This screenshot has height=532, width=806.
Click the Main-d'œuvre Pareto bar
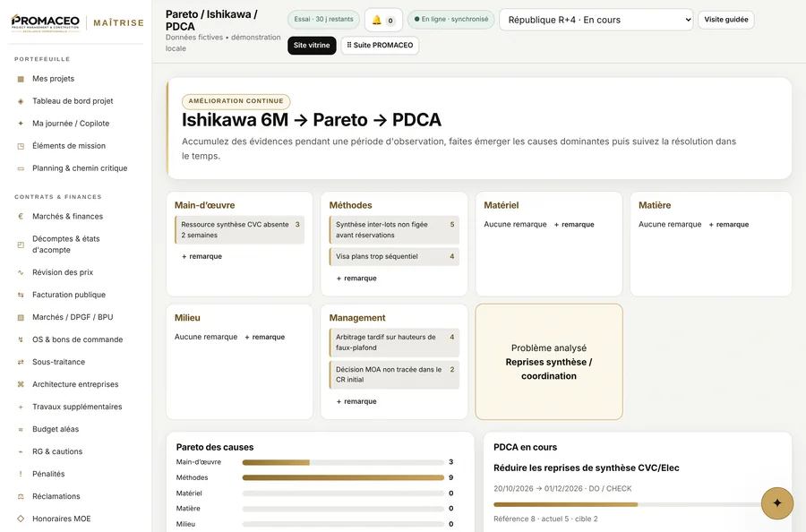click(x=343, y=462)
